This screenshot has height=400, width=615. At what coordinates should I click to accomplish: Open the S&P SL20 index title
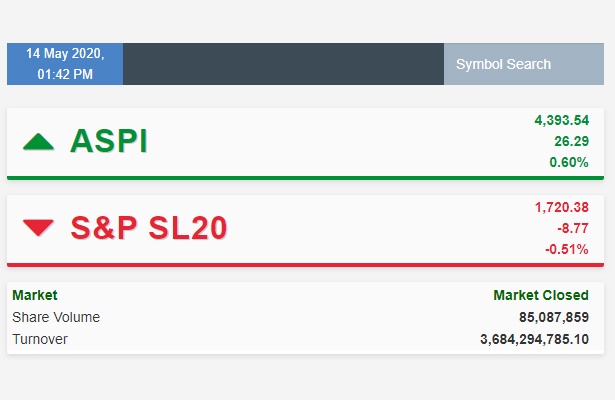point(149,227)
